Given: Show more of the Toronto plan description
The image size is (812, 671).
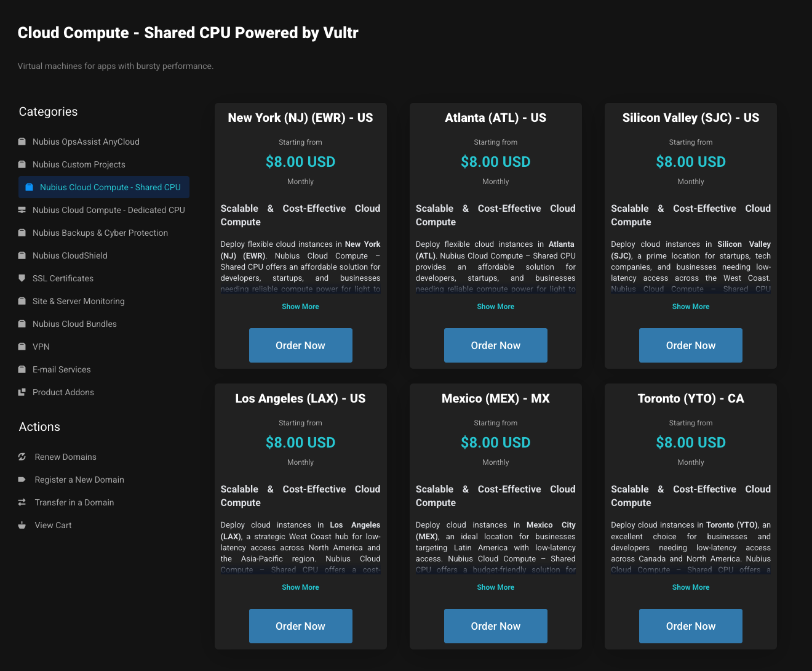Looking at the screenshot, I should (690, 587).
